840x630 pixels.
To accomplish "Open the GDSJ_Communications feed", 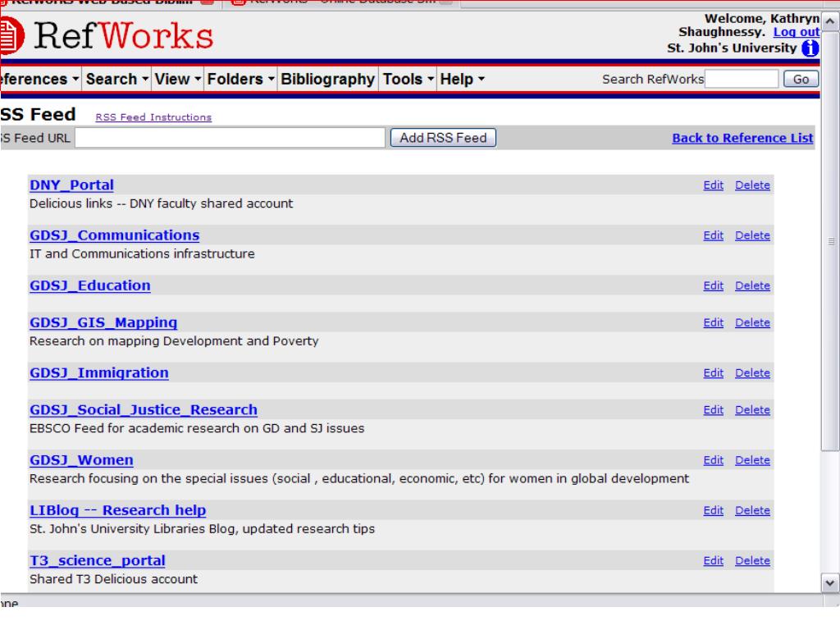I will pos(114,235).
